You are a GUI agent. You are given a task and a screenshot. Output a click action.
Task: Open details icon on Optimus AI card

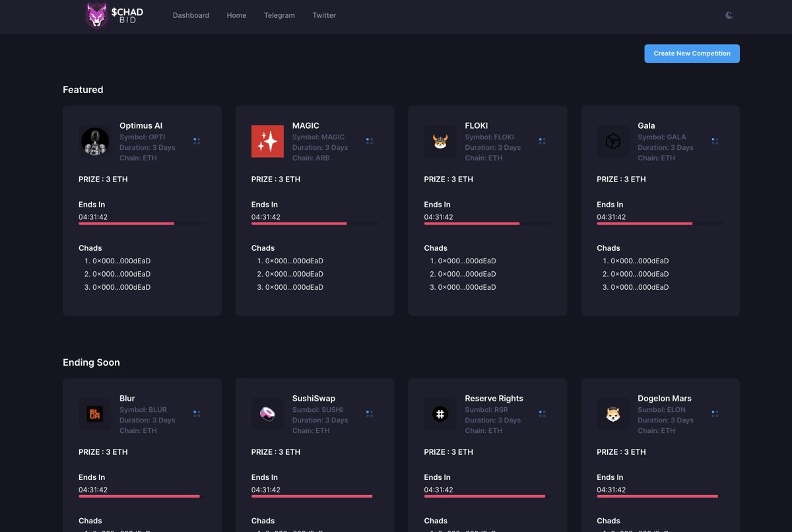point(197,141)
